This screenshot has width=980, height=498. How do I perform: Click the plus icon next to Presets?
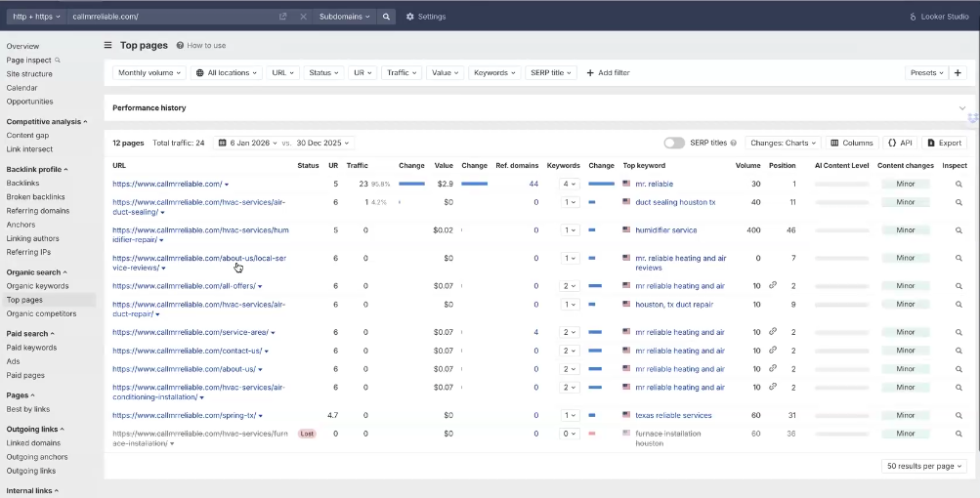(958, 72)
